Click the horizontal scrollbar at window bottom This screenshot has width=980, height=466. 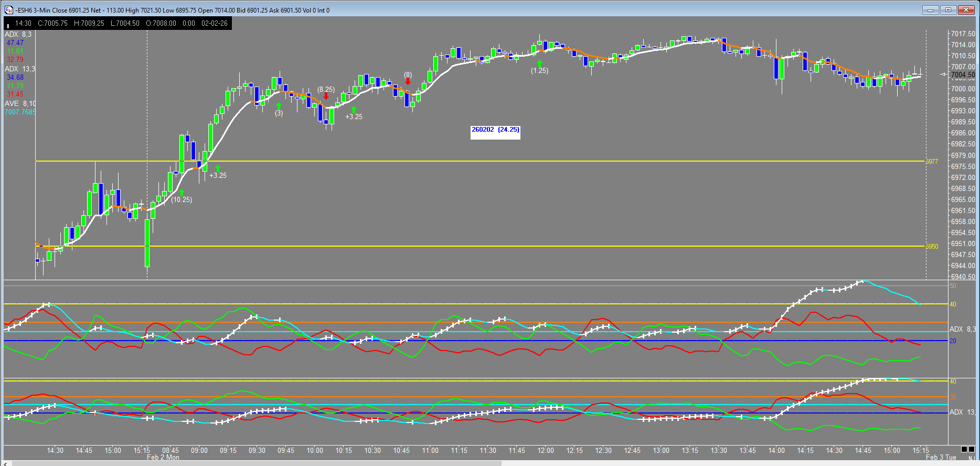pyautogui.click(x=256, y=463)
